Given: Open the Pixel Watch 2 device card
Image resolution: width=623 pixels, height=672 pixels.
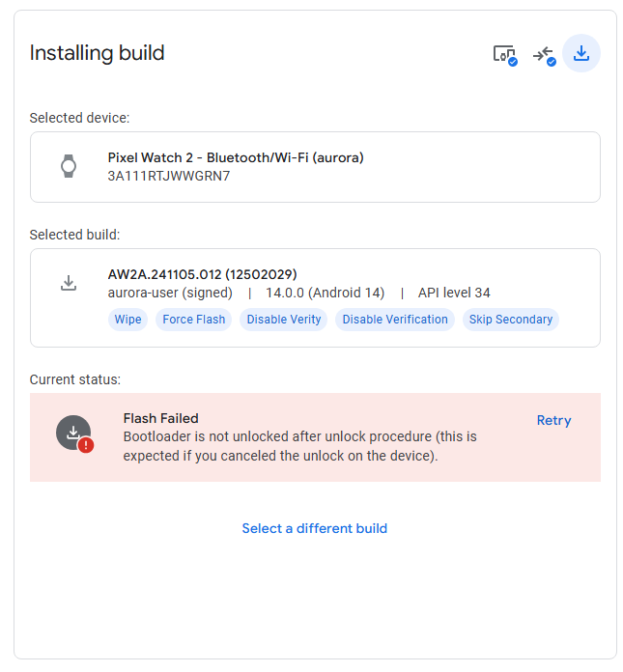Looking at the screenshot, I should click(315, 167).
